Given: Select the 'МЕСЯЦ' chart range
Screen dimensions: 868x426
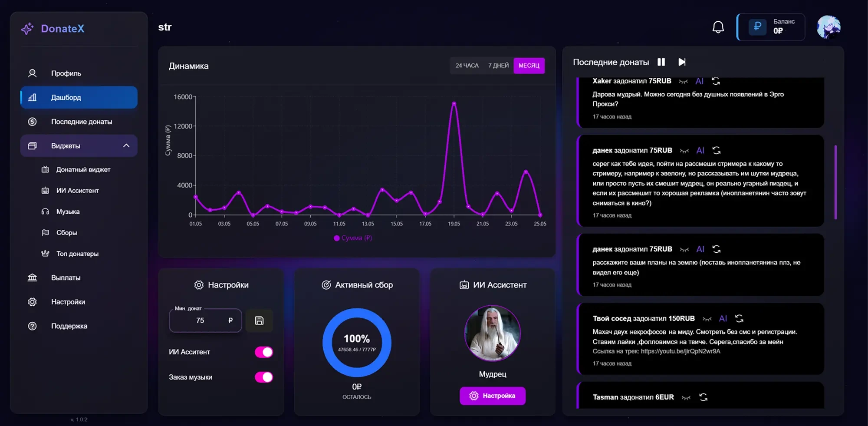Looking at the screenshot, I should (529, 66).
